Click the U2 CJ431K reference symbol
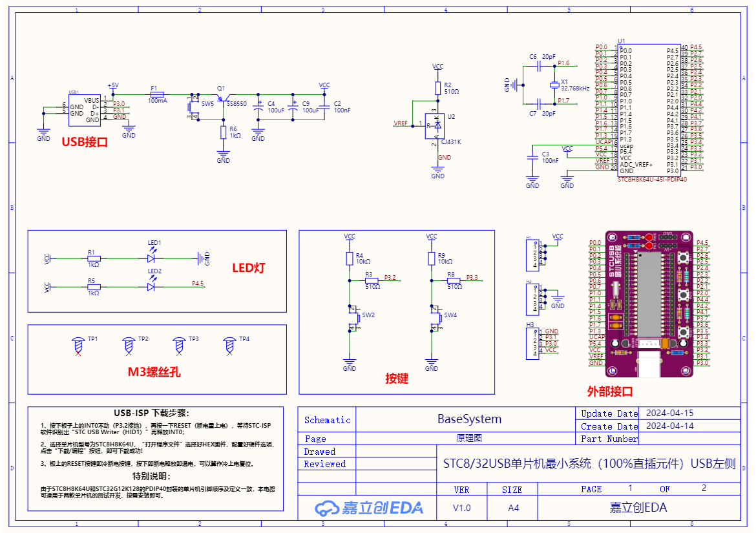 click(x=434, y=126)
